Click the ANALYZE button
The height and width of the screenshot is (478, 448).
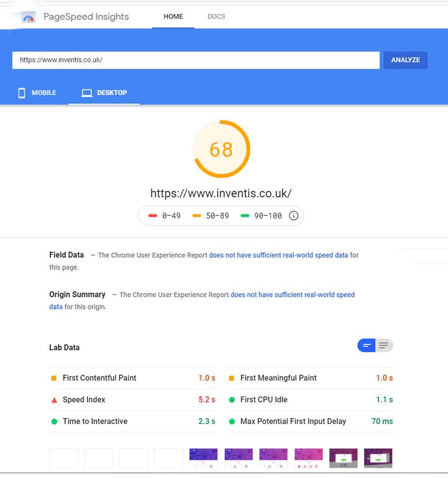coord(405,60)
